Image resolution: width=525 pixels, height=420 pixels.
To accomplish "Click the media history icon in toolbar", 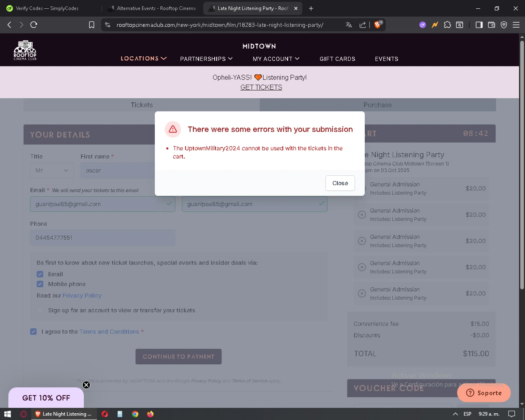I will tap(460, 25).
